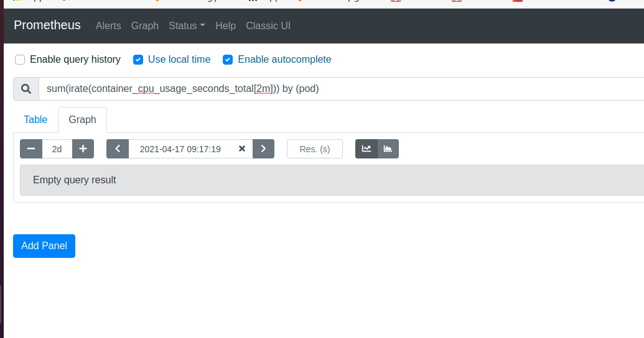The width and height of the screenshot is (644, 338).
Task: Increase the graph range with plus button
Action: pyautogui.click(x=83, y=149)
